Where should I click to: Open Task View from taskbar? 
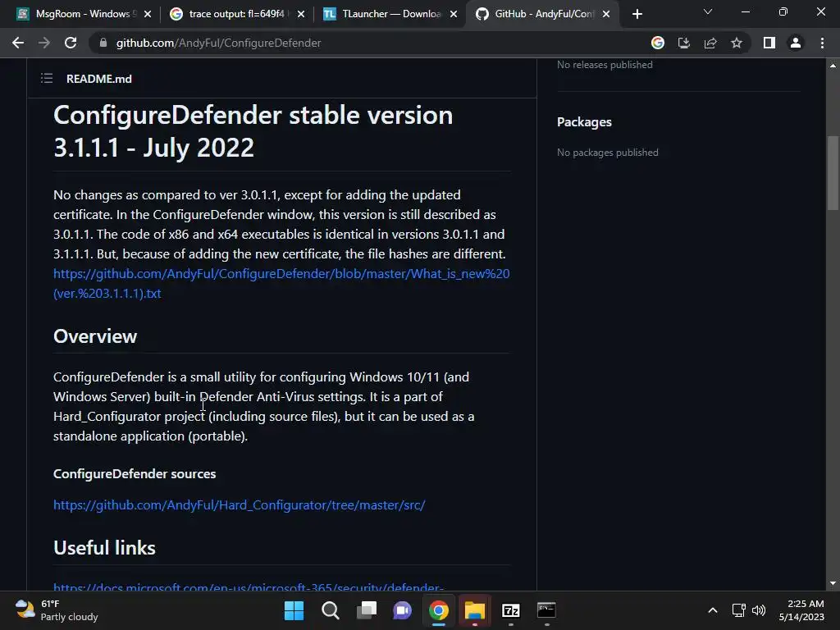click(367, 610)
